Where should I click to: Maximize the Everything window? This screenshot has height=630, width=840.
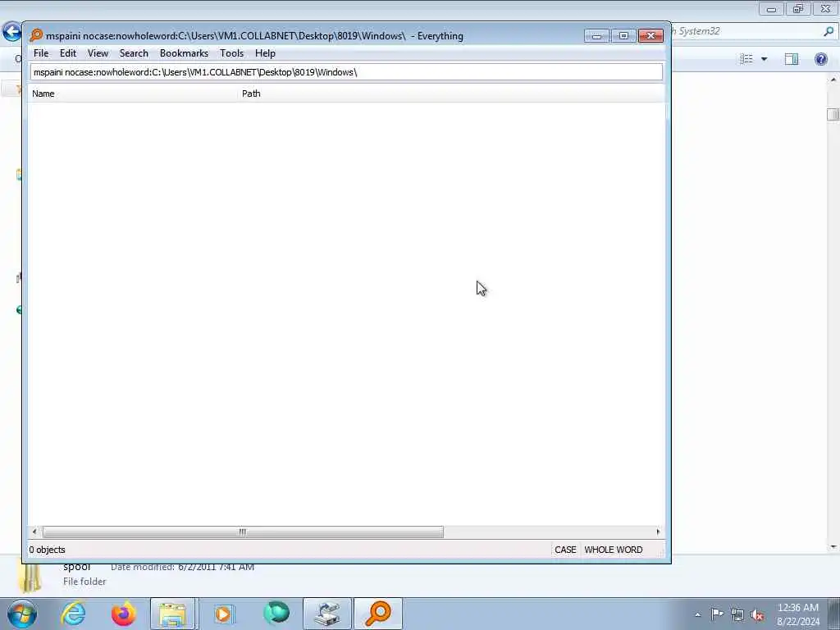[623, 35]
